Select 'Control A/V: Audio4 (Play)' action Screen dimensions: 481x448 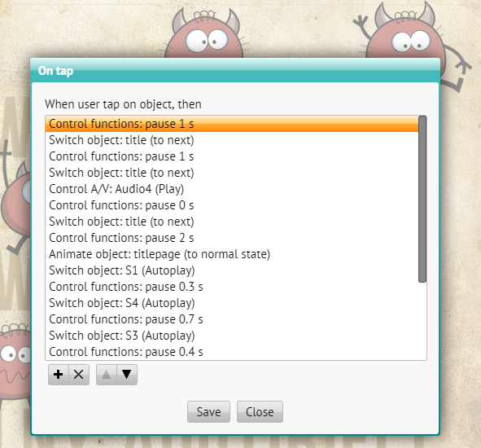[232, 189]
